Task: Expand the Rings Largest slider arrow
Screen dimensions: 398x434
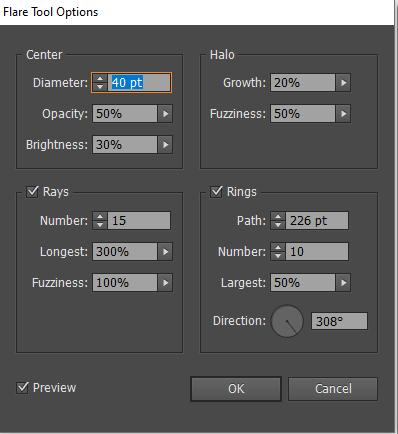Action: pos(343,283)
